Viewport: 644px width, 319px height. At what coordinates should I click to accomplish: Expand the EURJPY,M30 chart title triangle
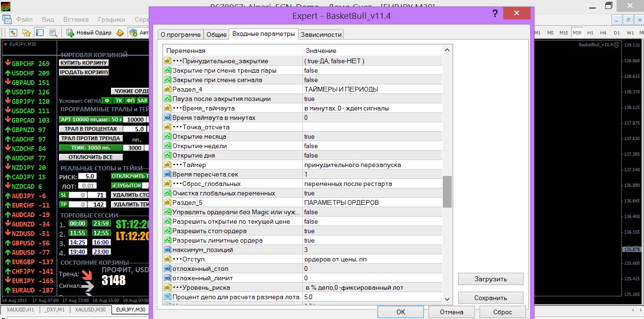pyautogui.click(x=5, y=44)
